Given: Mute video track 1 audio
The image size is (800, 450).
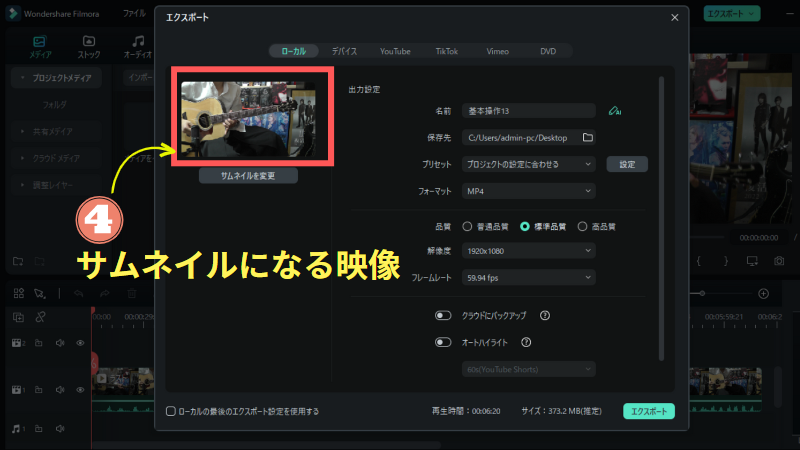Looking at the screenshot, I should 60,390.
